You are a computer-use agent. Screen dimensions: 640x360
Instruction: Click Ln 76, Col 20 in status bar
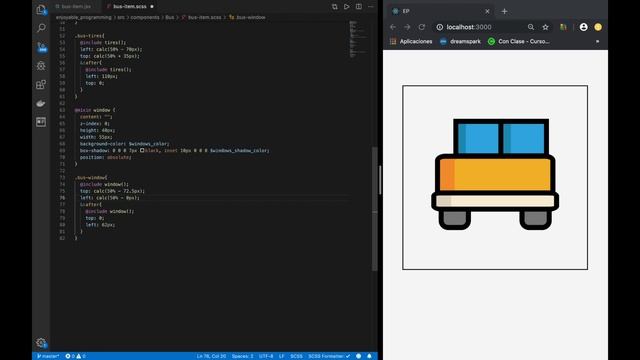tap(211, 356)
